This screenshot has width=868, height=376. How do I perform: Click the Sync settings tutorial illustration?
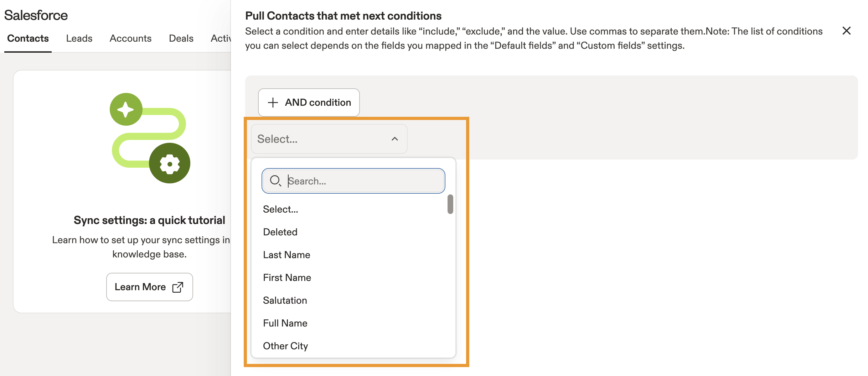(x=150, y=138)
